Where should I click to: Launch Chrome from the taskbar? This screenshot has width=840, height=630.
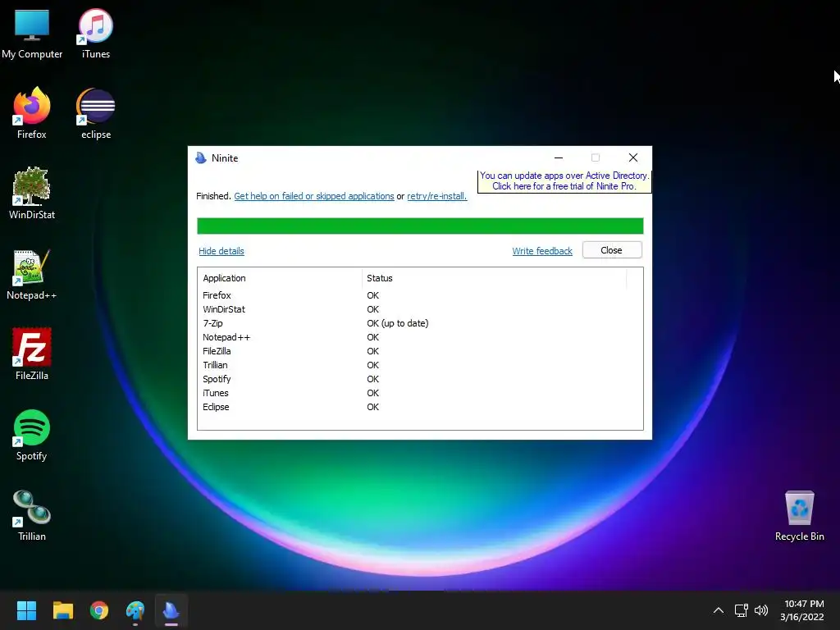[99, 610]
